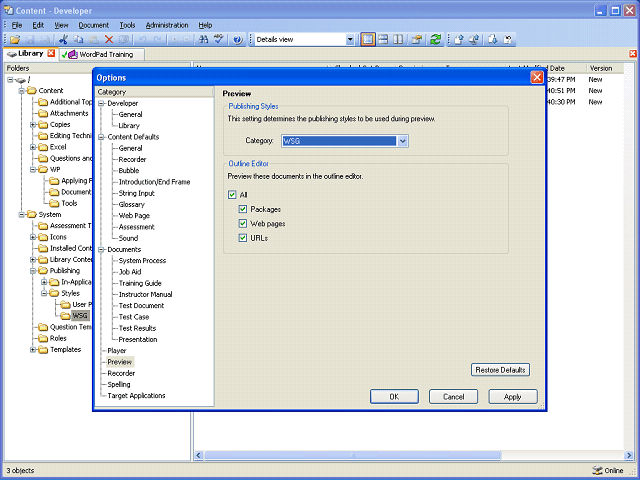Expand the Excel folder
Viewport: 640px width, 480px height.
click(x=33, y=147)
